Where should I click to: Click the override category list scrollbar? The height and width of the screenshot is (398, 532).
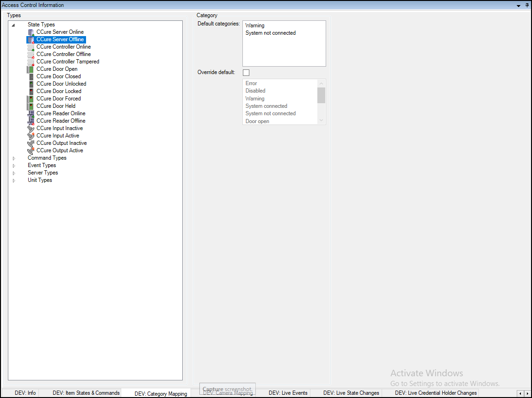click(322, 96)
